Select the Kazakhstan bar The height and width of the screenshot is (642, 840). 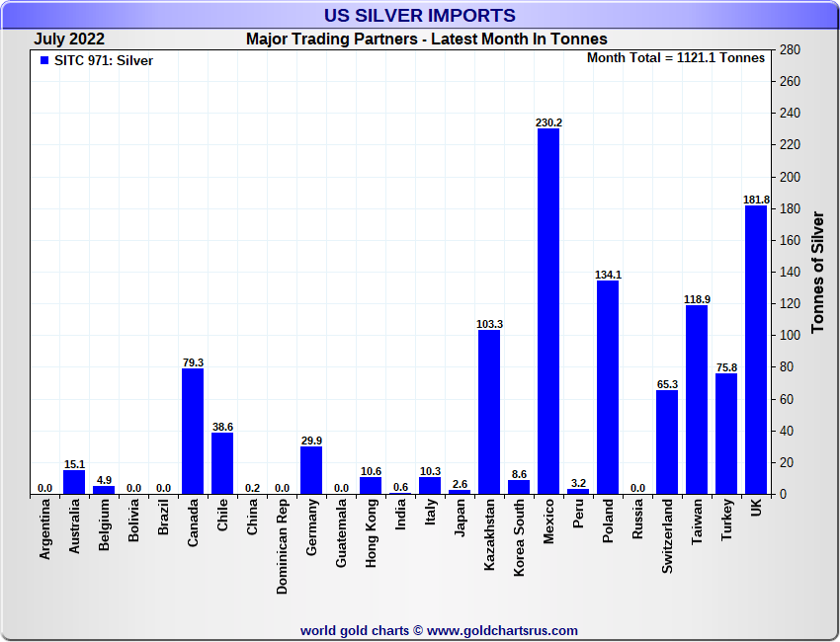pos(489,412)
